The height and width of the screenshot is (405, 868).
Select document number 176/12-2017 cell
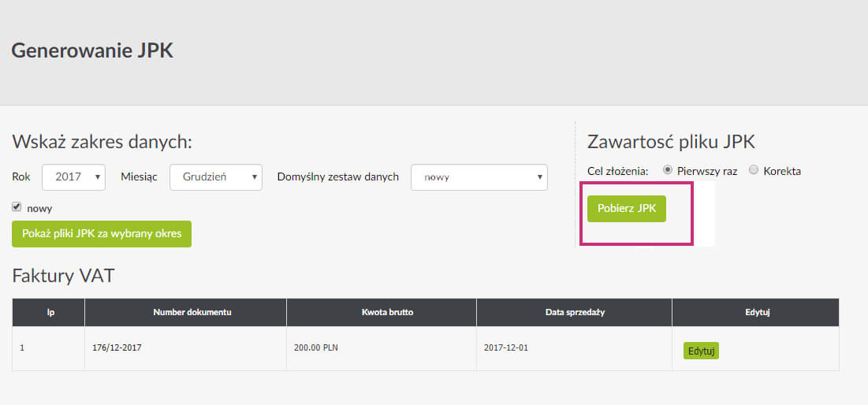coord(117,347)
